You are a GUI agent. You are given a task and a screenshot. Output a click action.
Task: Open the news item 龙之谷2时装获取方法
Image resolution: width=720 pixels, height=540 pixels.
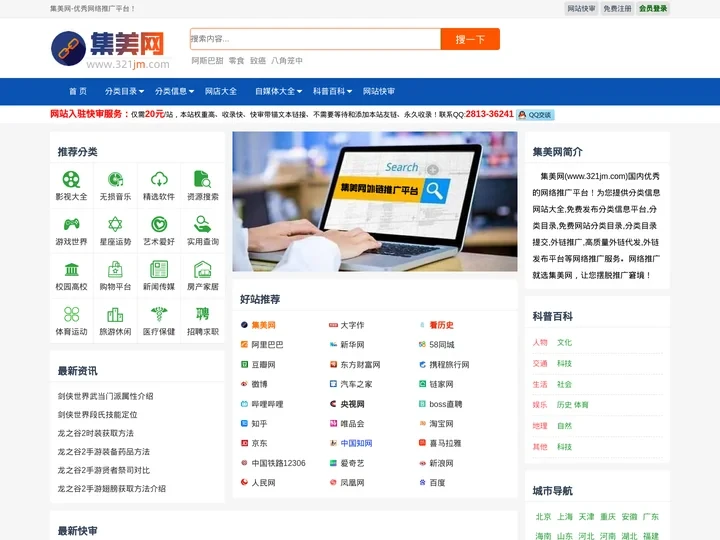[x=96, y=433]
